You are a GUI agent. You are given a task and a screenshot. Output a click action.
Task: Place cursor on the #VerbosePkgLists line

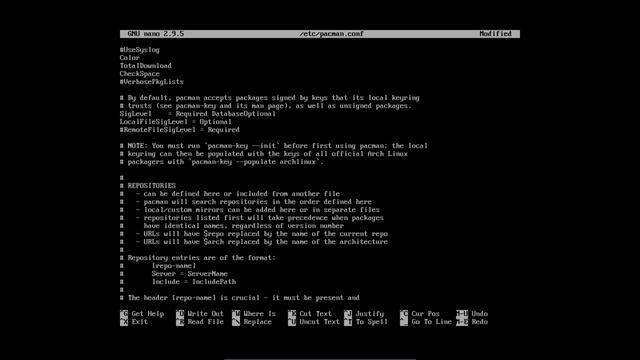point(151,82)
